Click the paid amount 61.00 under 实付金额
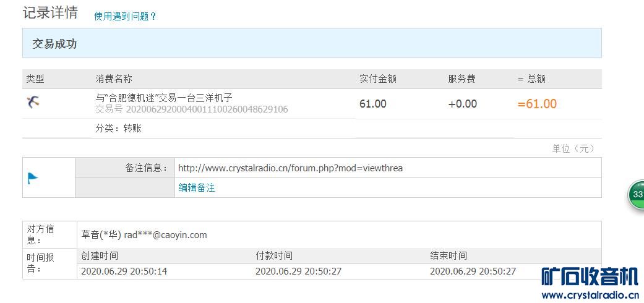Viewport: 644px width, 303px height. [x=373, y=104]
